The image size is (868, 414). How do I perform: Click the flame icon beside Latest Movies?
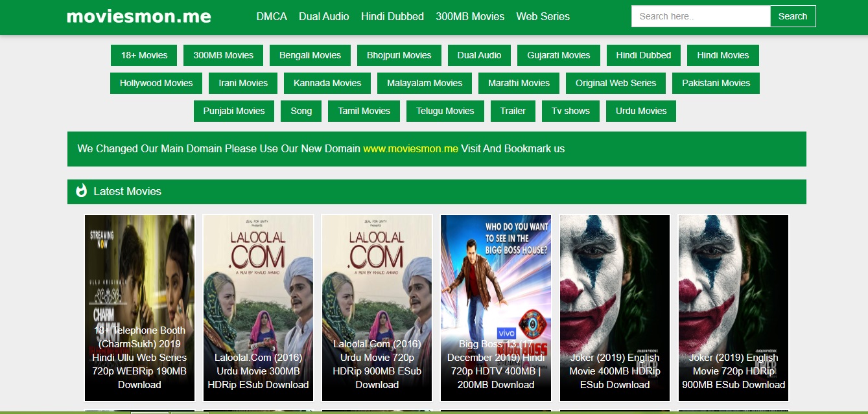coord(80,191)
